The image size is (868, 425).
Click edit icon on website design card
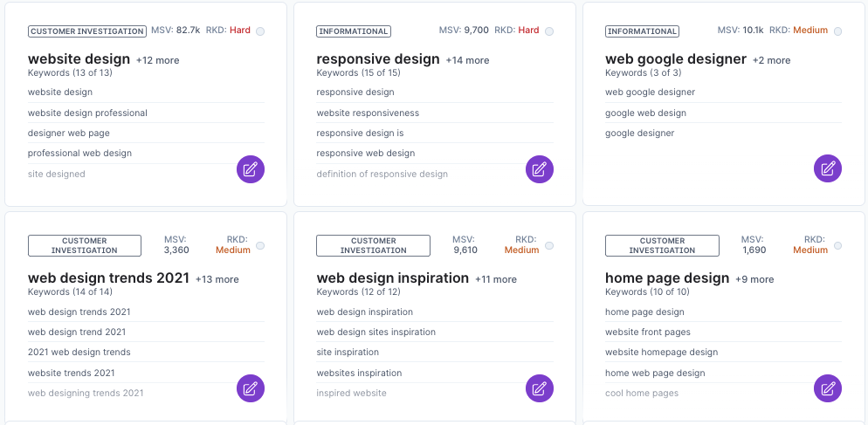pos(250,169)
